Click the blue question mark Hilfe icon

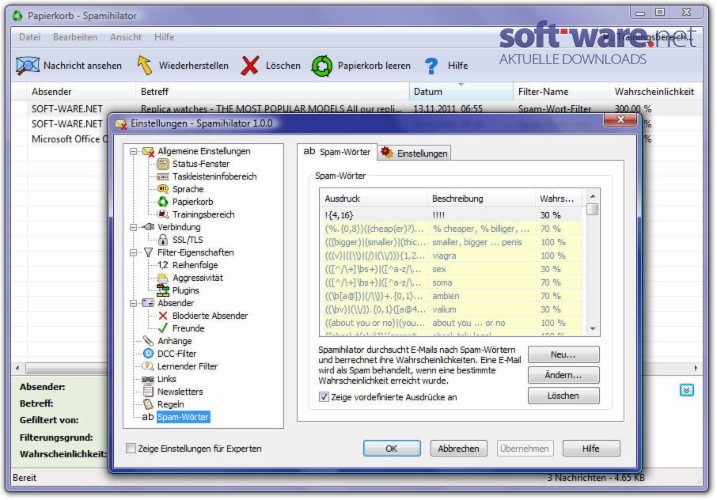click(431, 66)
